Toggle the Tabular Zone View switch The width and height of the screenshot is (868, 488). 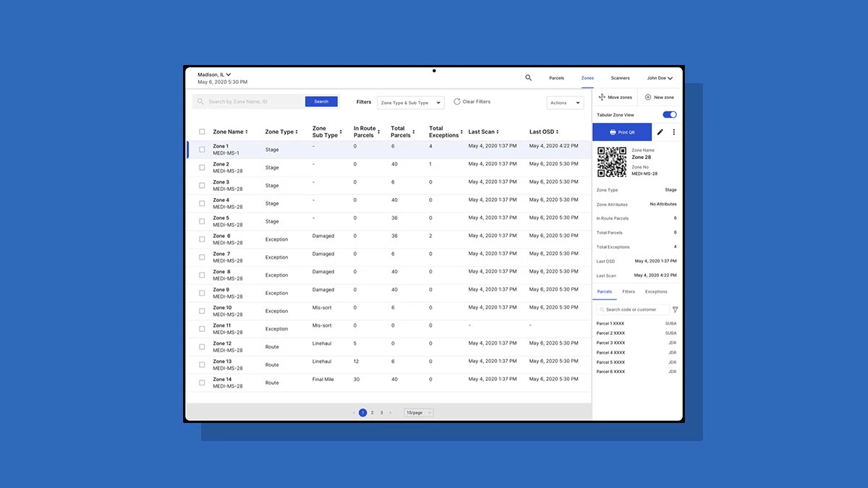click(670, 115)
